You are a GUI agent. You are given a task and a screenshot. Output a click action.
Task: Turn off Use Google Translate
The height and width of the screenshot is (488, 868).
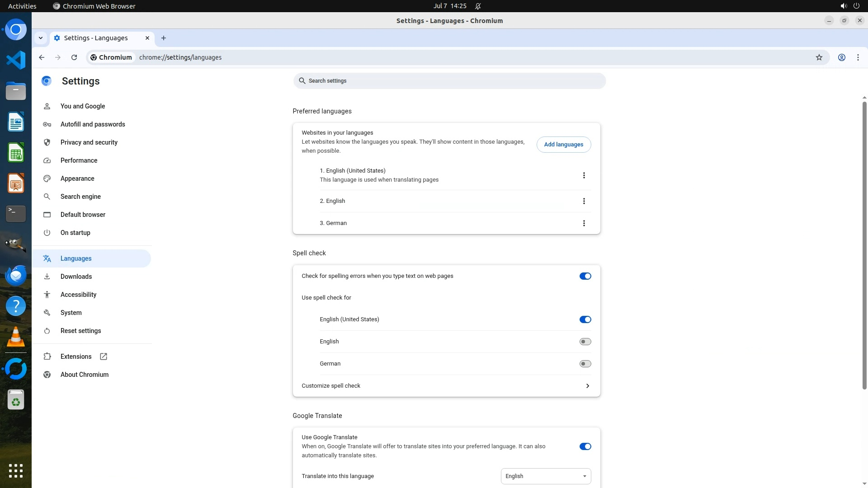(585, 446)
